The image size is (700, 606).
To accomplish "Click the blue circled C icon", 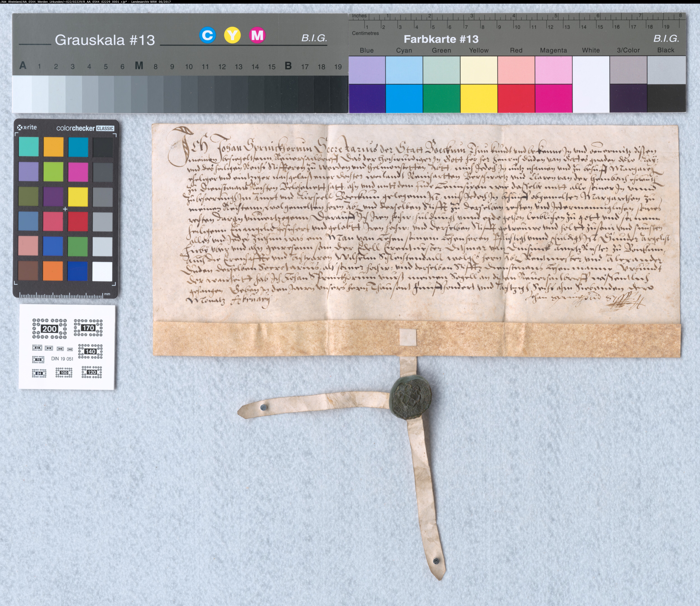I will pos(207,35).
